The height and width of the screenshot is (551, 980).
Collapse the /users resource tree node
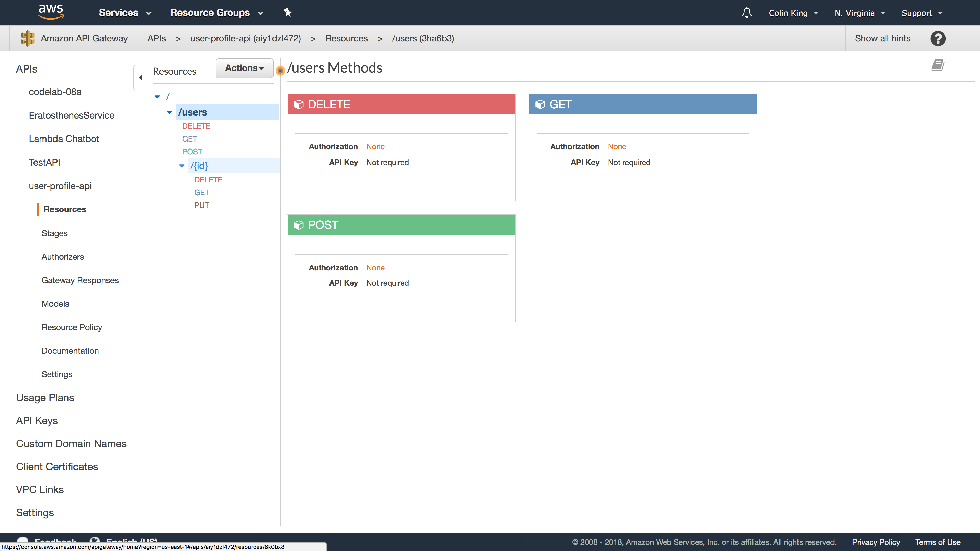click(170, 112)
